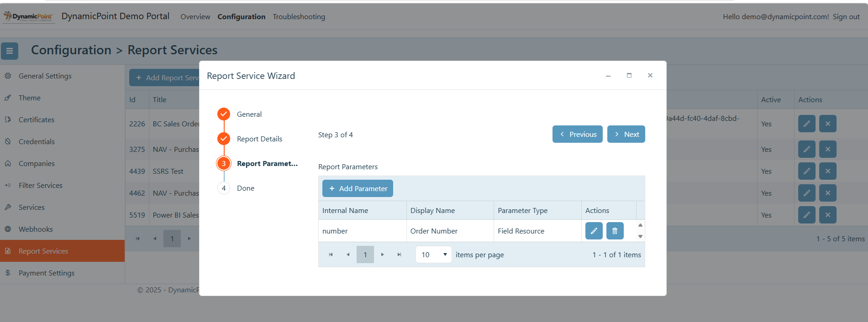Go to first page of report services grid
Image resolution: width=868 pixels, height=322 pixels.
tap(137, 239)
